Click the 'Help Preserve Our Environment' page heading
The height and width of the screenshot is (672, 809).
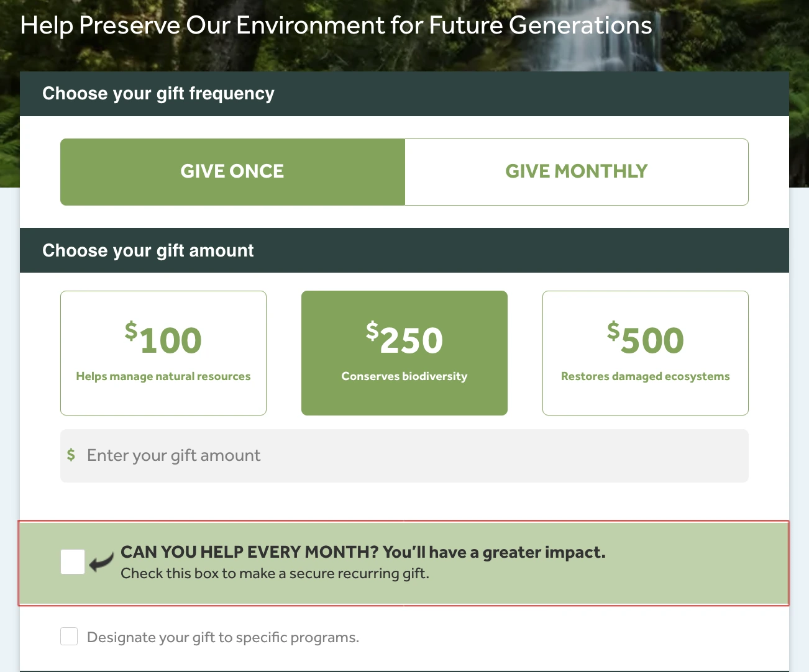336,26
